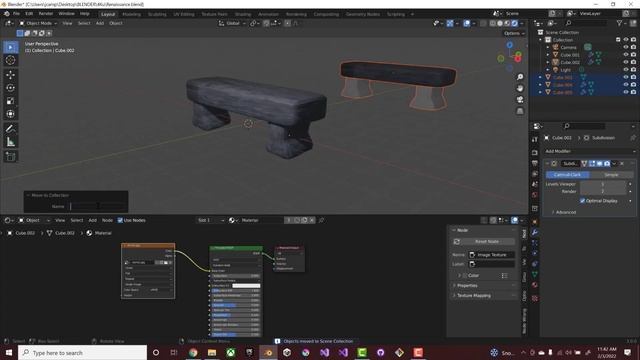Viewport: 640px width, 360px height.
Task: Activate the Select Box tool
Action: [x=11, y=47]
